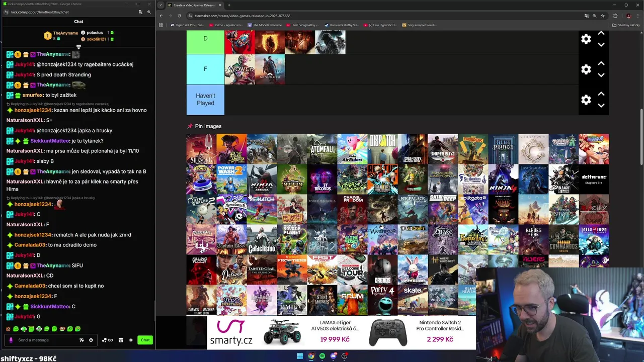
Task: Insert the first green emote in quick bar
Action: coord(16,329)
